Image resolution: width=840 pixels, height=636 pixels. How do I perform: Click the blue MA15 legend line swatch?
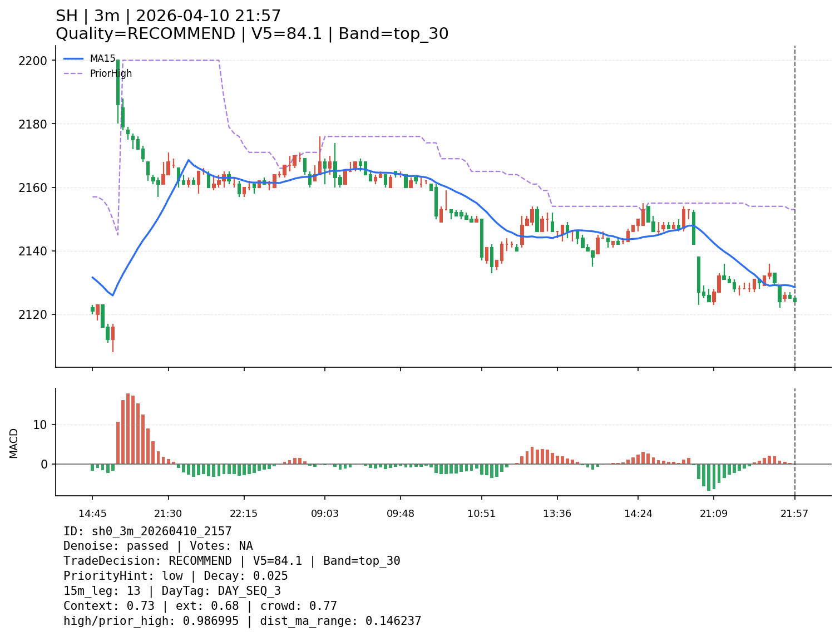(x=73, y=58)
